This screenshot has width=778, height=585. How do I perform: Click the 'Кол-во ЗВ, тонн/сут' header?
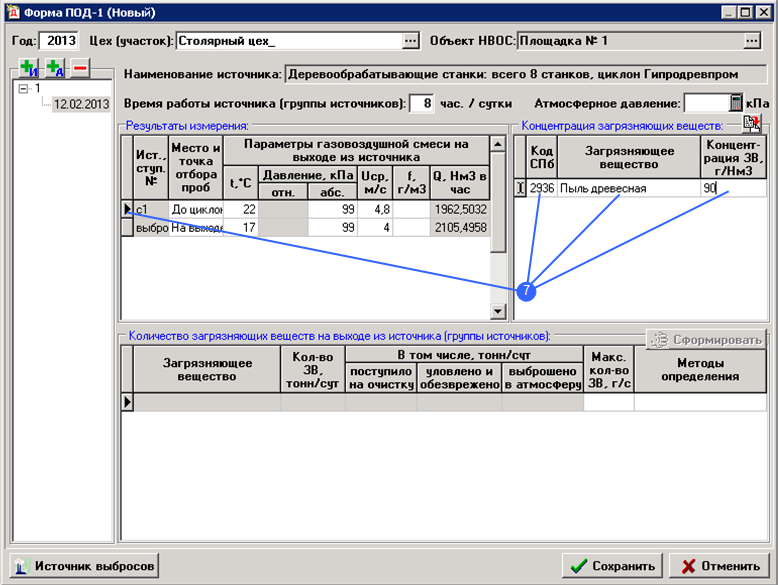(313, 370)
